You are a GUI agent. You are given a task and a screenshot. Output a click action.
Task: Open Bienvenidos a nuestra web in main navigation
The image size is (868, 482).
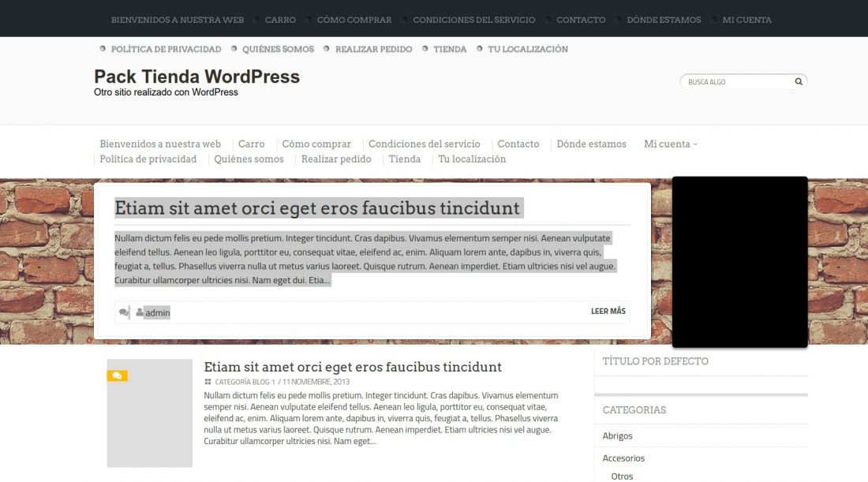(160, 144)
